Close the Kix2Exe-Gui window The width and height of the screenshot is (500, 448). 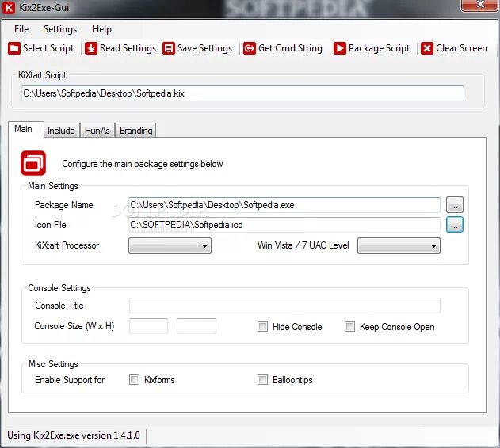tap(480, 5)
